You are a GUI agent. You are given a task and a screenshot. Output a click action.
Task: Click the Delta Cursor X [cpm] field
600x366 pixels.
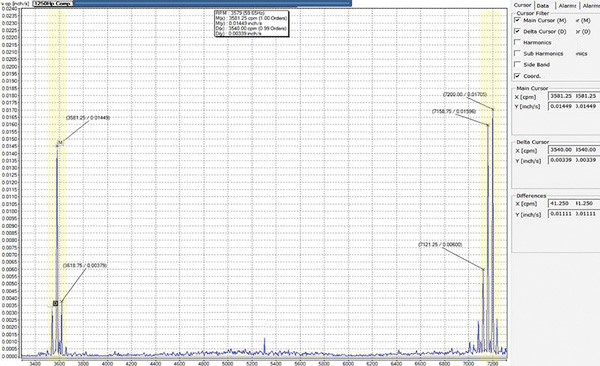(x=574, y=150)
